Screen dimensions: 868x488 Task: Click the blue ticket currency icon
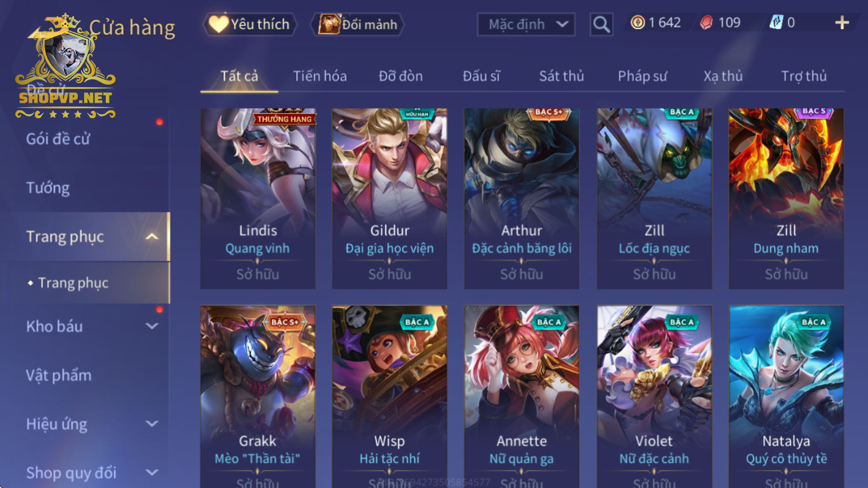pyautogui.click(x=775, y=23)
